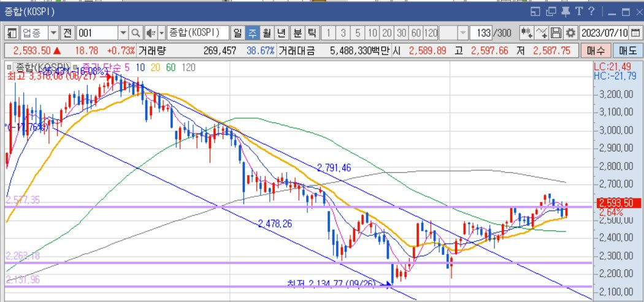The image size is (644, 302).
Task: Click the 133 candle count input field
Action: click(x=481, y=33)
